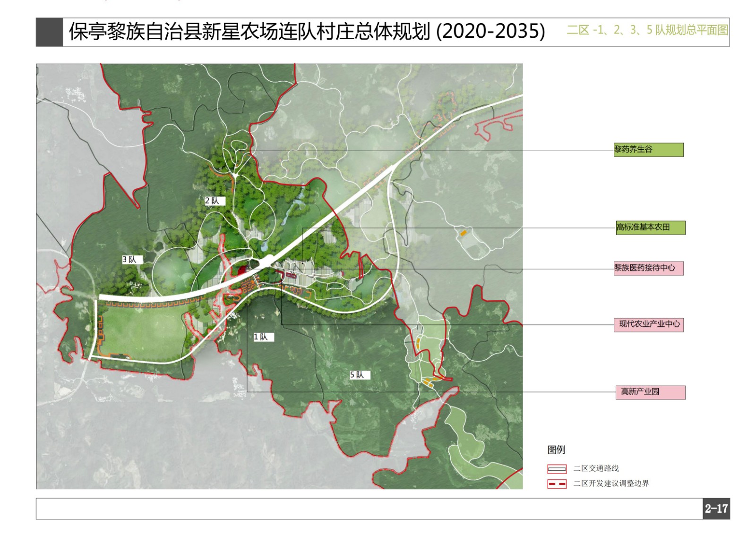The width and height of the screenshot is (756, 534).
Task: Click the subtitle 二区规划总平面图 text
Action: (647, 30)
